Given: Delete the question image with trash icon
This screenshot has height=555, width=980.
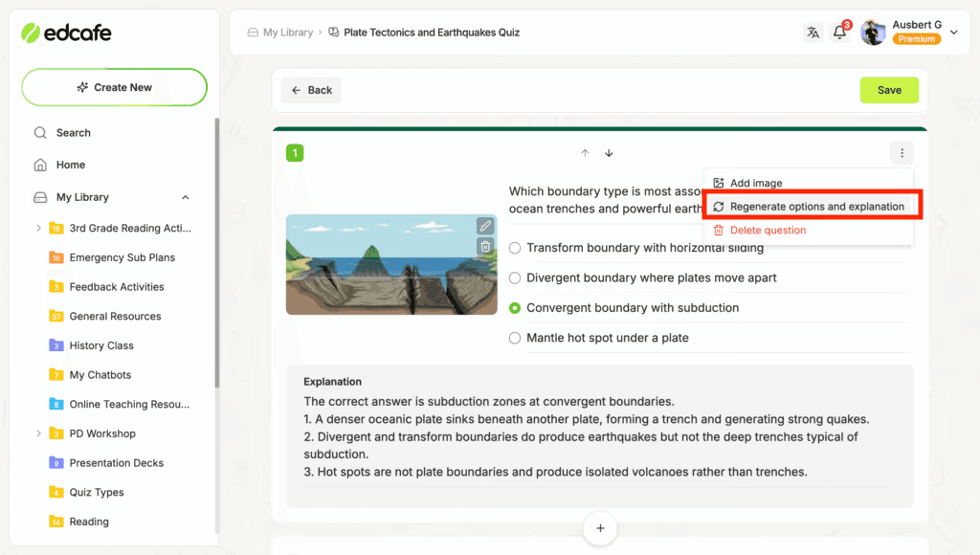Looking at the screenshot, I should coord(485,246).
